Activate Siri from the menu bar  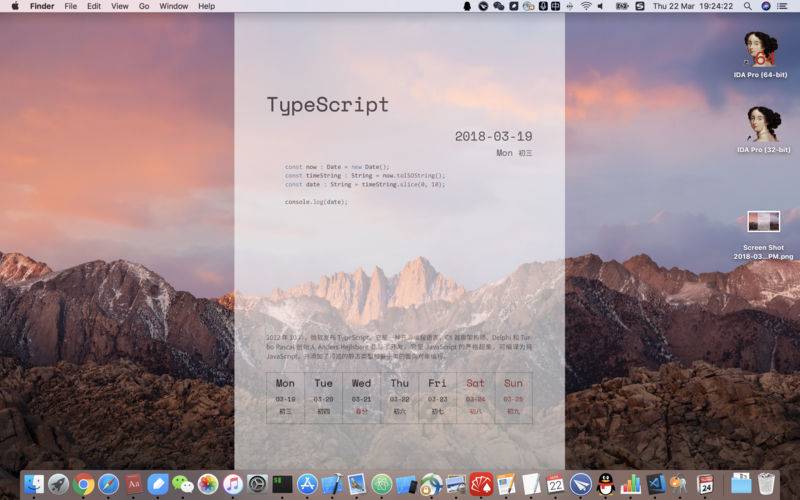click(765, 6)
